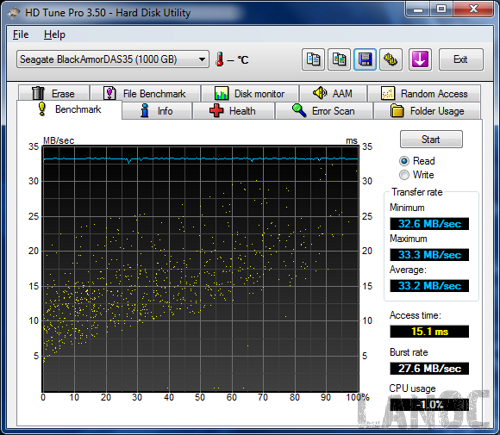Image resolution: width=500 pixels, height=435 pixels.
Task: Click the trash can Erase icon
Action: click(x=38, y=93)
